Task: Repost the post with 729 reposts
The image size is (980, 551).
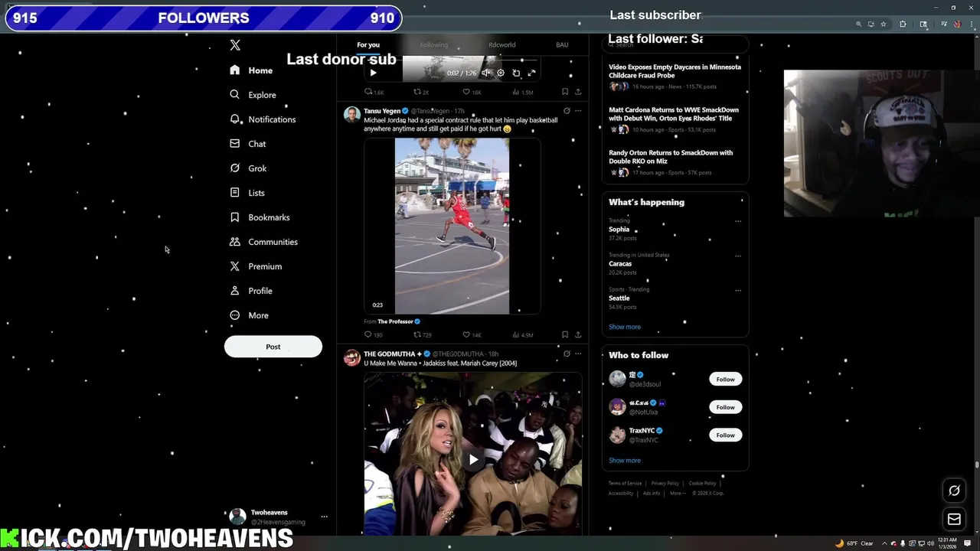Action: [423, 334]
